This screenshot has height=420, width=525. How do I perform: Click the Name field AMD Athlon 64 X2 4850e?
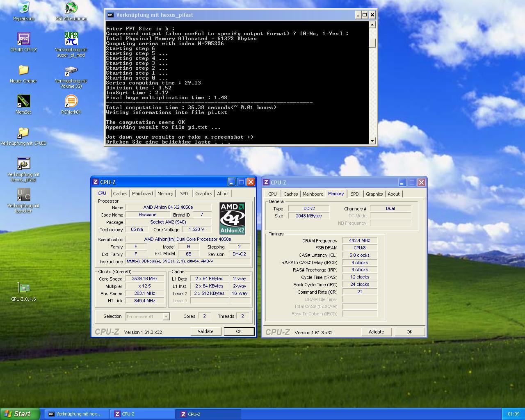pyautogui.click(x=168, y=208)
